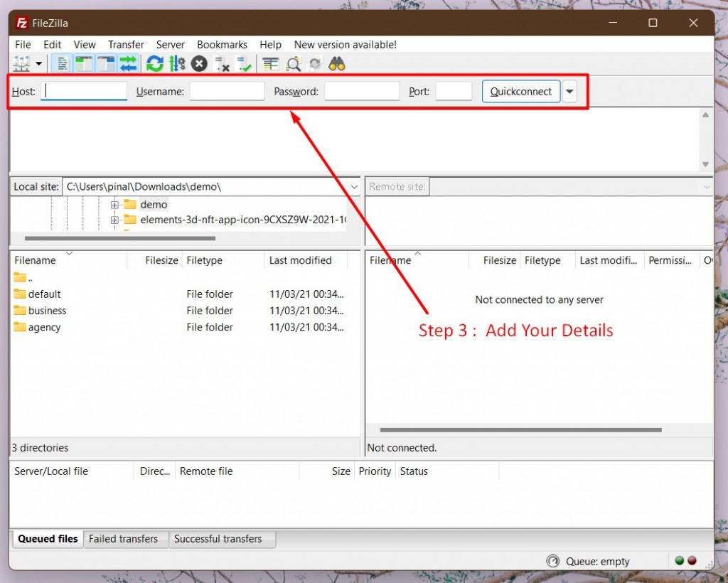The height and width of the screenshot is (583, 728).
Task: Toggle synchronized browsing icon
Action: pos(315,63)
